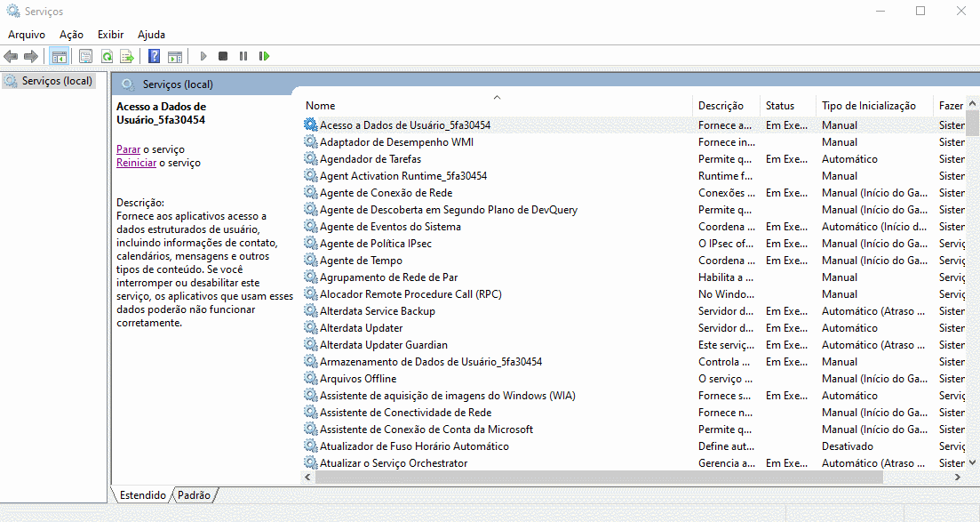Click Automático (Início d... startup type cell
The height and width of the screenshot is (522, 980).
click(x=874, y=226)
